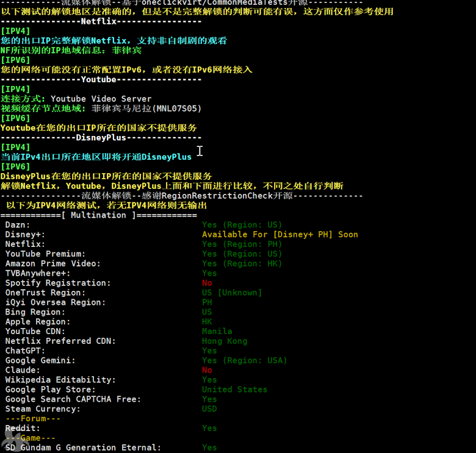Click 'Google Search CAPTCHA Free:' label
The height and width of the screenshot is (453, 476).
pos(73,399)
